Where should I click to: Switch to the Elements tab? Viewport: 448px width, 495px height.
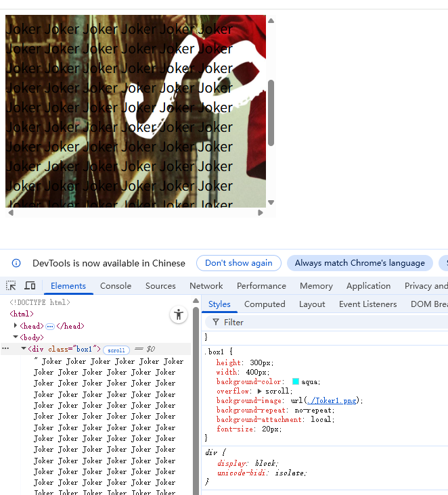[68, 285]
